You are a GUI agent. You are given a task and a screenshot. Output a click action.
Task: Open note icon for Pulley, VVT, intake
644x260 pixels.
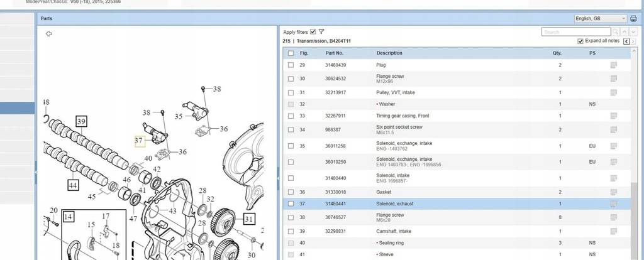[x=614, y=93]
